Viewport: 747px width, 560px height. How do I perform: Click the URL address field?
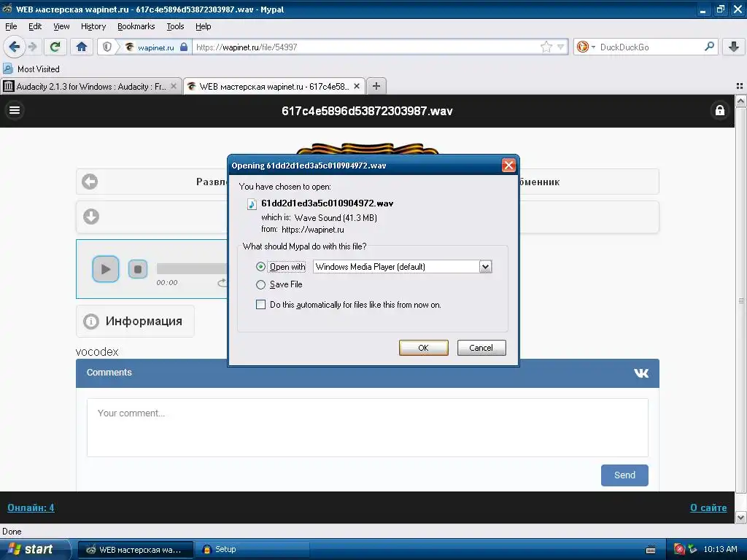click(x=367, y=47)
